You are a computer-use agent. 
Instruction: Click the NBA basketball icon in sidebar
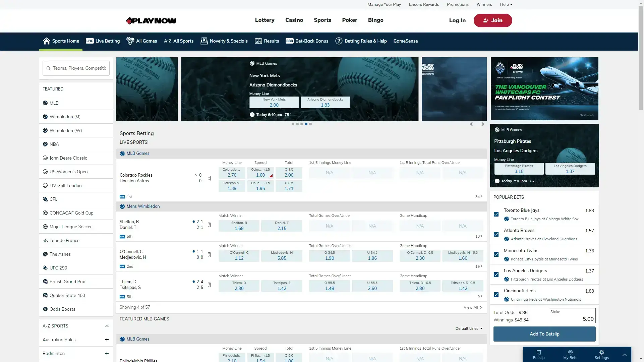tap(45, 144)
